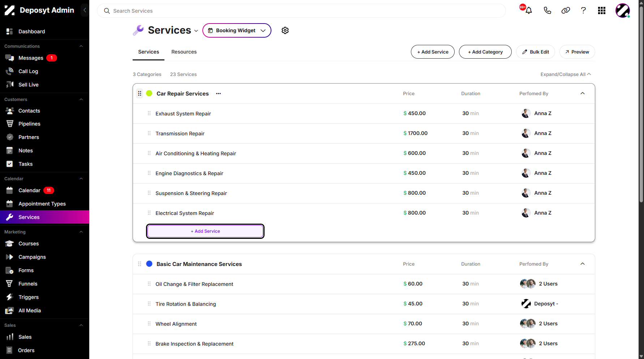
Task: Click the green Car Repair Services color dot
Action: pyautogui.click(x=149, y=93)
